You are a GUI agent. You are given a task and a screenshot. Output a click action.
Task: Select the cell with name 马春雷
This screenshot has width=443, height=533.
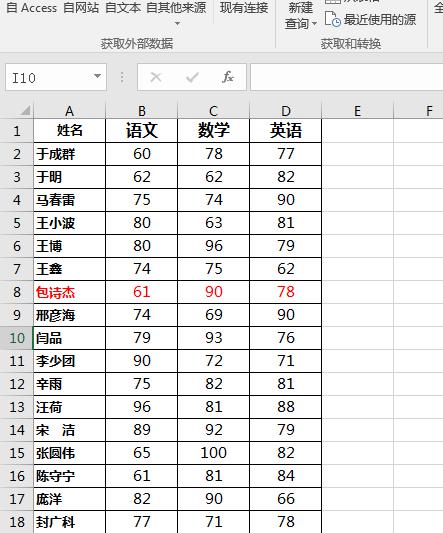click(x=70, y=200)
